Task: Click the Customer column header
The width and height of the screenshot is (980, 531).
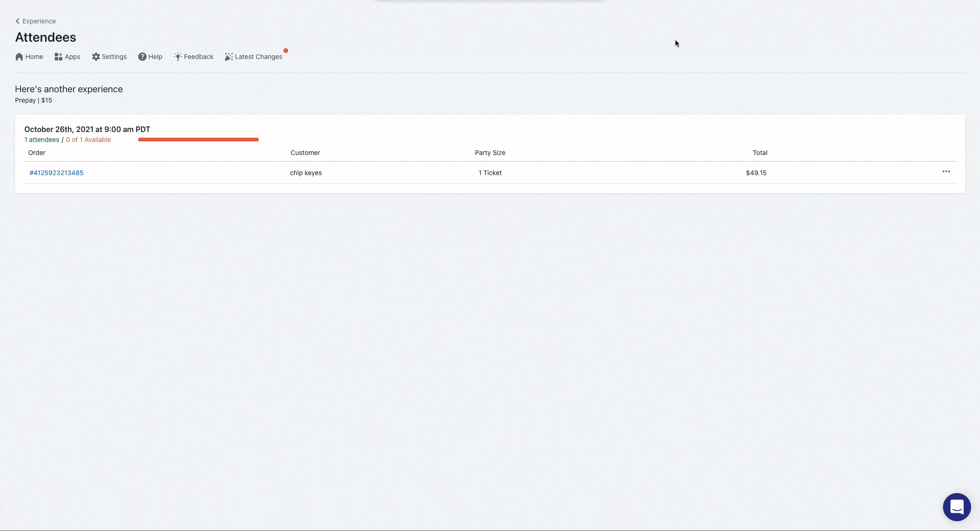Action: point(305,153)
